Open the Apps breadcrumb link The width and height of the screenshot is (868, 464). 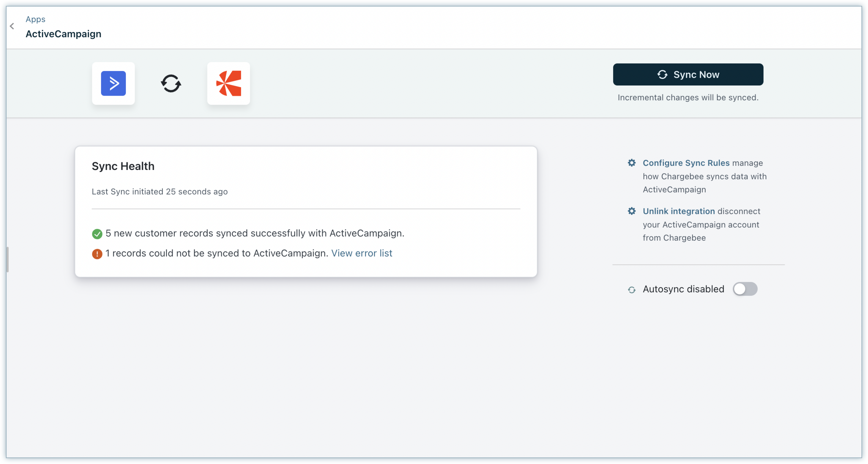click(x=35, y=19)
